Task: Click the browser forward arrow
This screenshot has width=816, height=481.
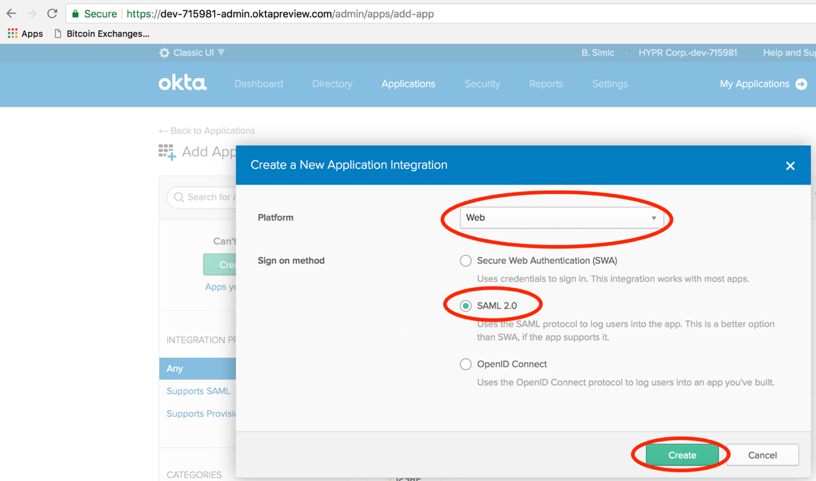Action: [31, 14]
